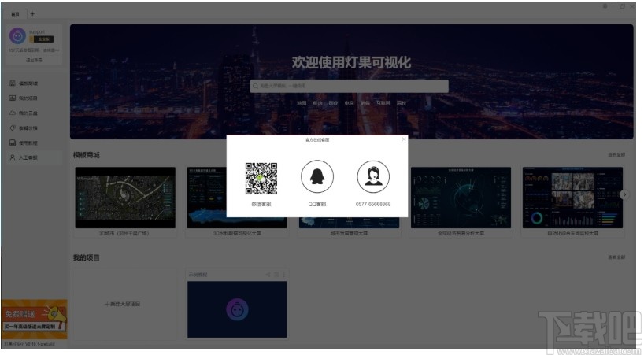This screenshot has width=644, height=355.
Task: Click the person icon beside 人工客服
Action: [x=13, y=157]
